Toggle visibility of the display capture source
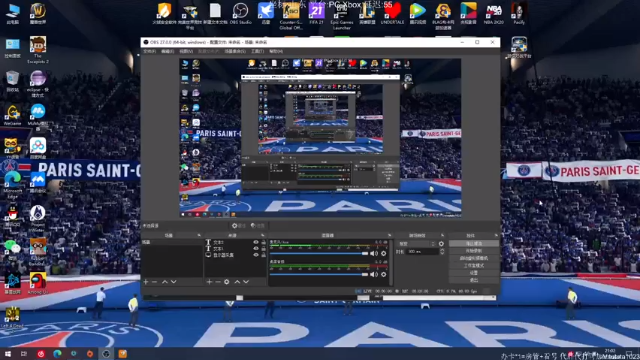Screen dimensions: 640x360 pyautogui.click(x=256, y=255)
